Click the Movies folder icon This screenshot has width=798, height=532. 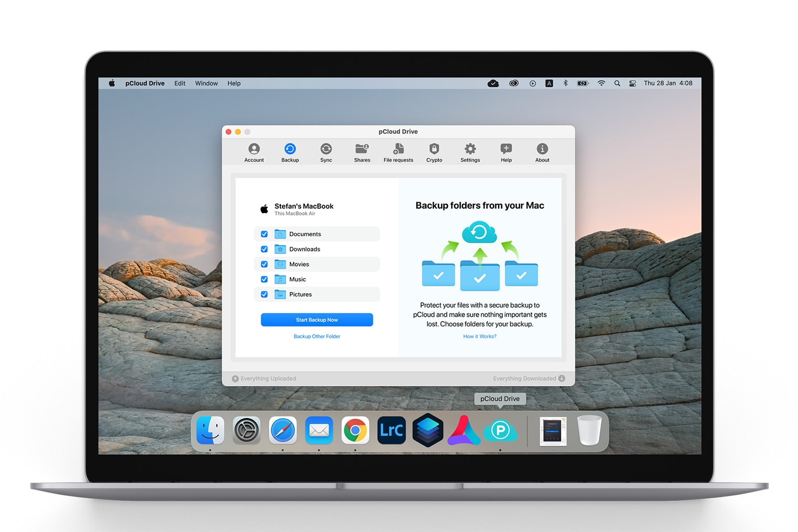click(x=280, y=264)
